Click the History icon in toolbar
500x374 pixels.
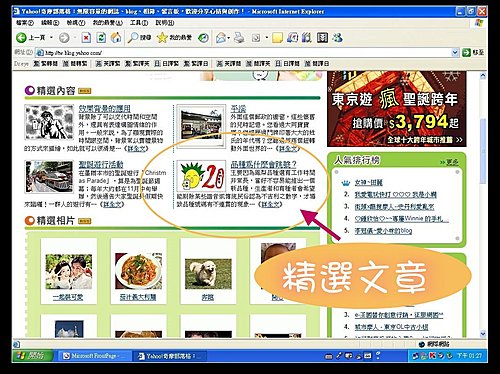tap(203, 38)
